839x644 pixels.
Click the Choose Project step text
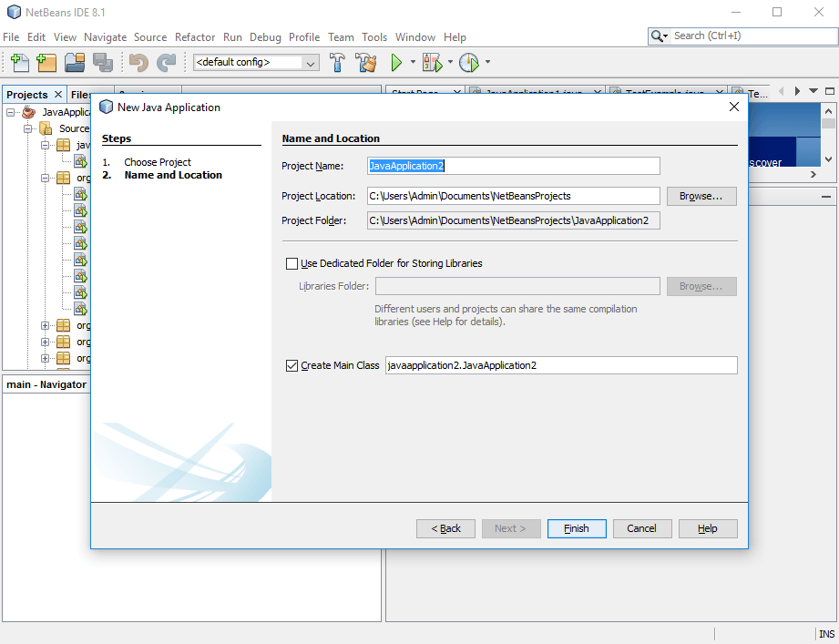point(158,162)
